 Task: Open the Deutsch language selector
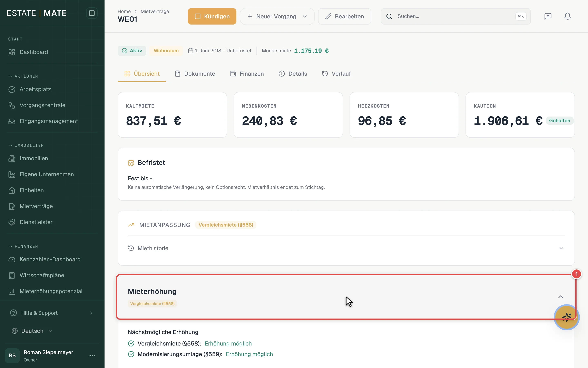coord(32,331)
